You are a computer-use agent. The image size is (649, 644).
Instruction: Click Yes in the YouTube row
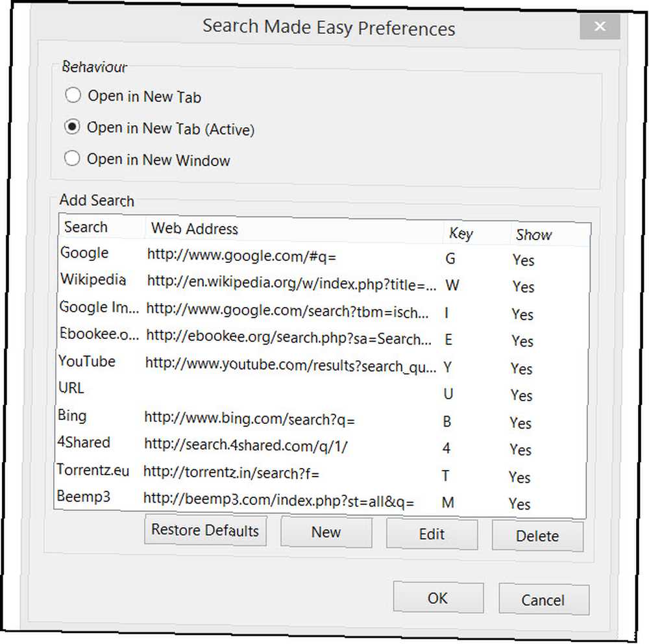coord(522,369)
